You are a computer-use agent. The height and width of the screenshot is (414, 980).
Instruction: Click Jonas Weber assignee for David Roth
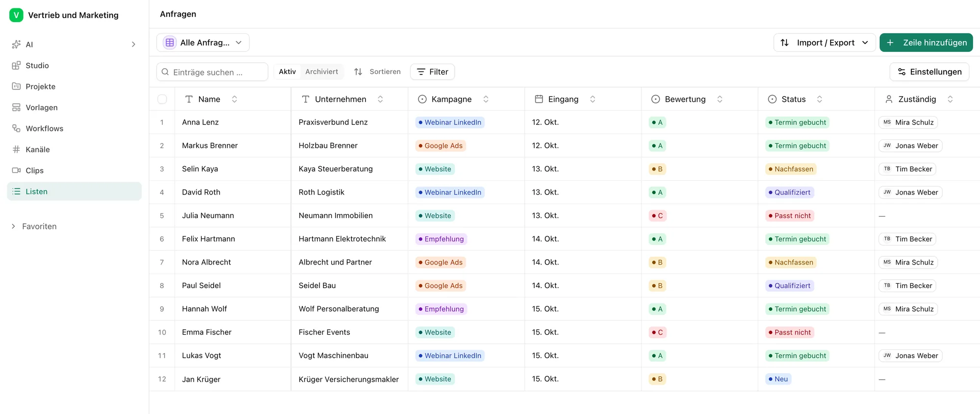tap(910, 193)
